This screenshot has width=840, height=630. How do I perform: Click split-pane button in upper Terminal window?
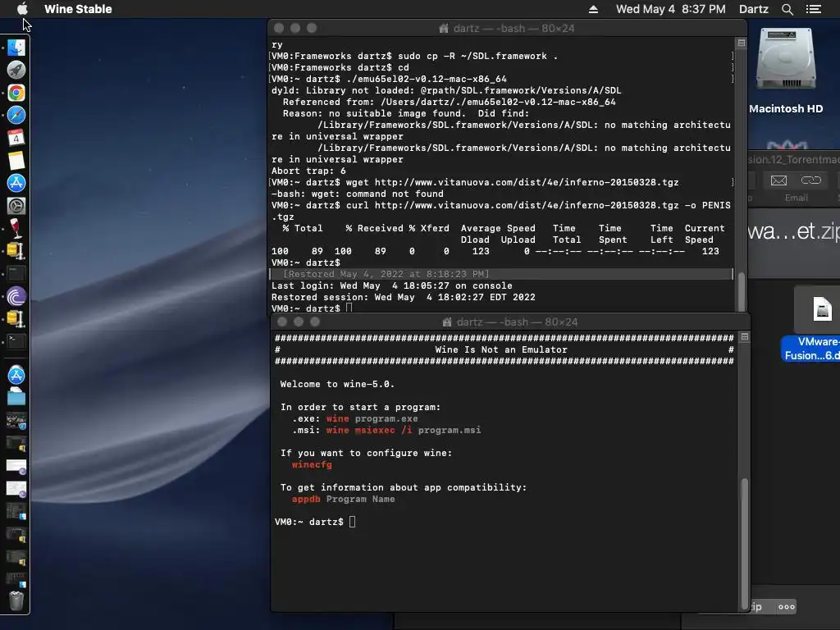click(x=742, y=43)
